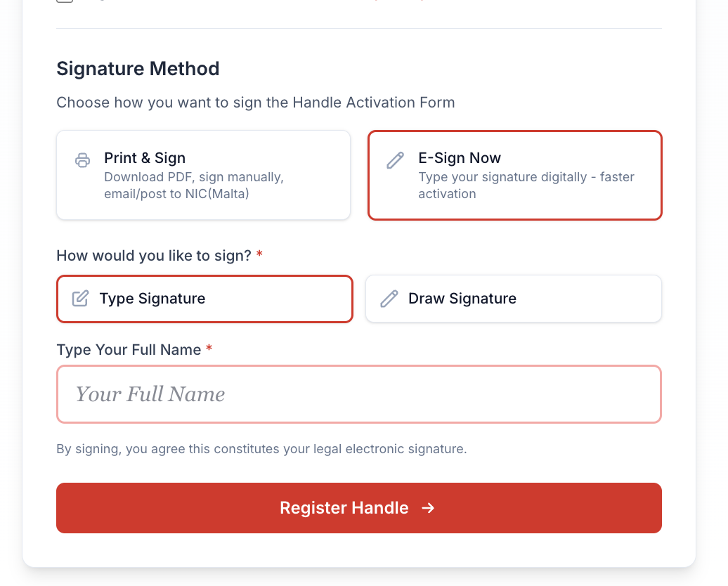The image size is (728, 586).
Task: Click the legal electronic signature disclaimer text
Action: click(261, 448)
